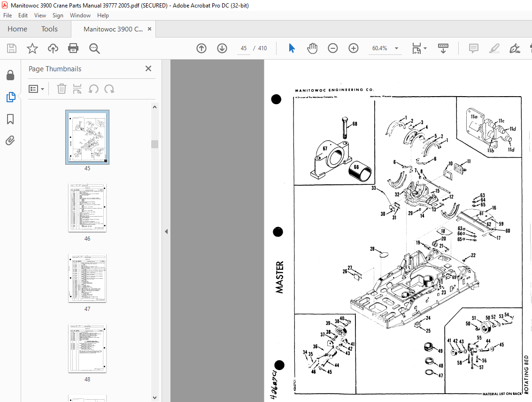532x402 pixels.
Task: Rotate page counterclockwise
Action: tap(93, 89)
